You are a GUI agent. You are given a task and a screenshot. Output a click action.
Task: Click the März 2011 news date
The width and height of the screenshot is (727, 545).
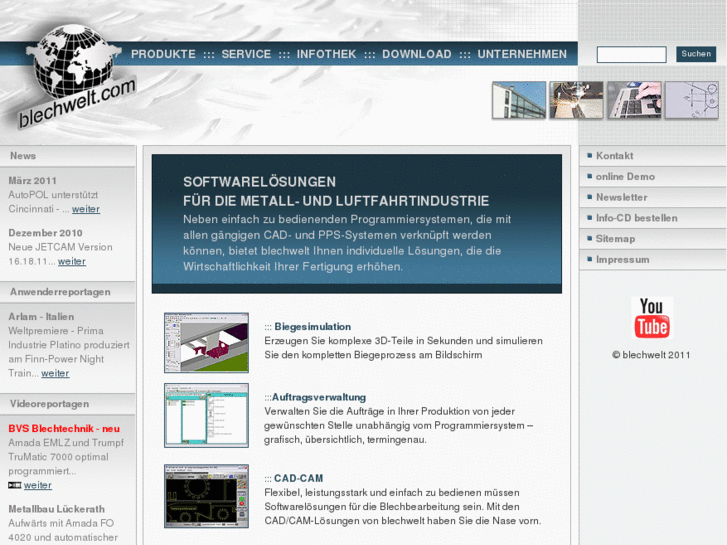(x=32, y=181)
